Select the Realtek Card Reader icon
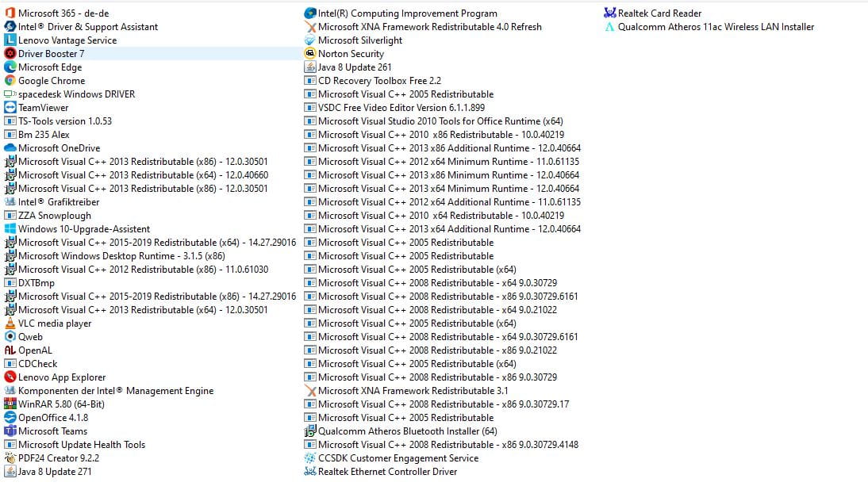Viewport: 868px width, 490px height. click(609, 13)
